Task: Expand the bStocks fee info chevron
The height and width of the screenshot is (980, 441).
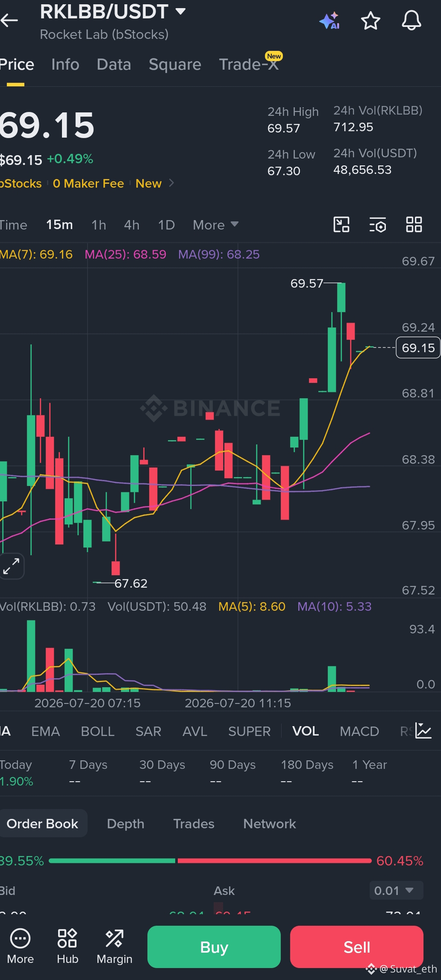Action: [x=172, y=183]
